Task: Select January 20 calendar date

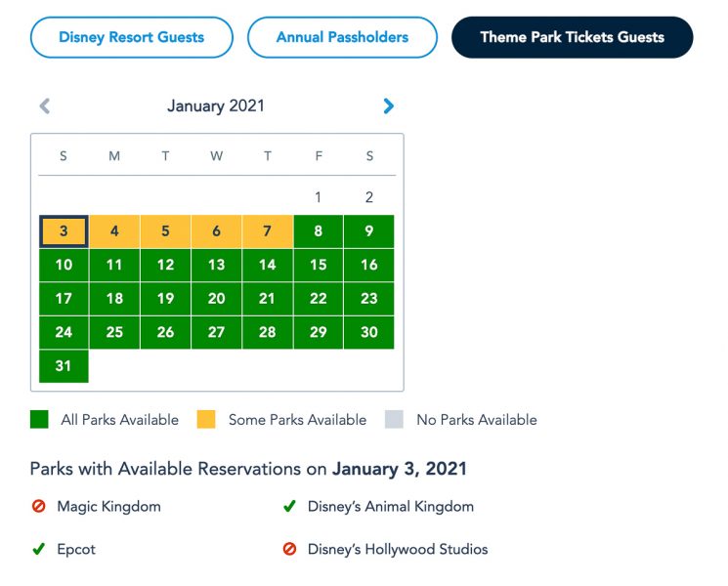Action: (216, 298)
